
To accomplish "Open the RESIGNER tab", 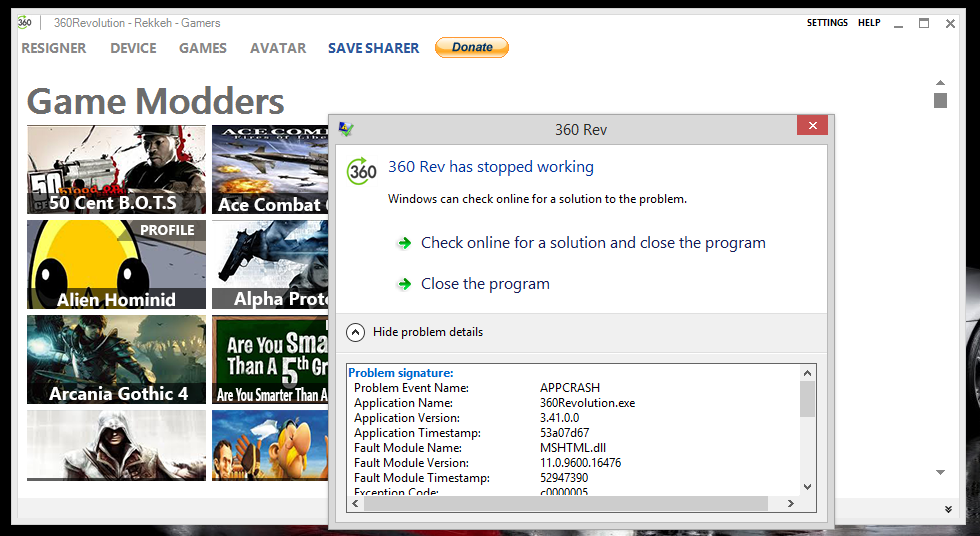I will point(54,48).
